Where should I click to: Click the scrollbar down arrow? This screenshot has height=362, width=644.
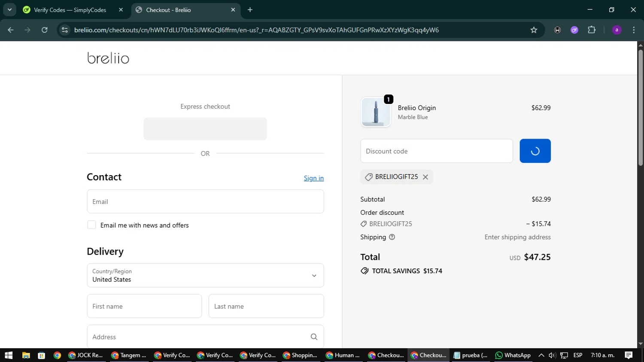(x=640, y=344)
